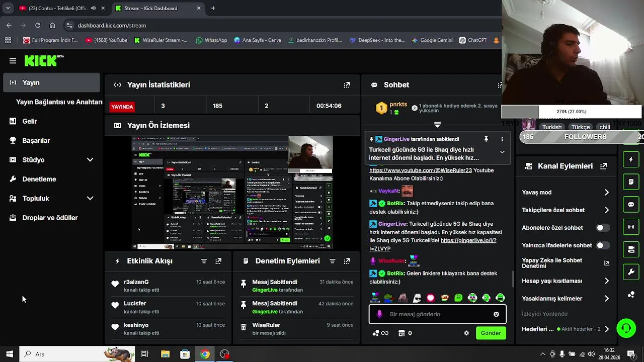The image size is (644, 362).
Task: Expand the chat leaderboard strip
Action: click(x=437, y=124)
